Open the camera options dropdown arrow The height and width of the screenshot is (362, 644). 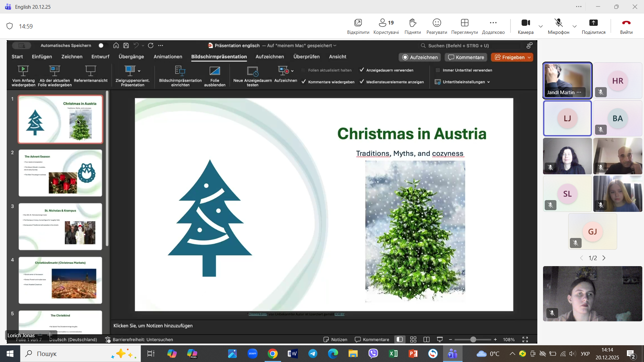(x=541, y=26)
